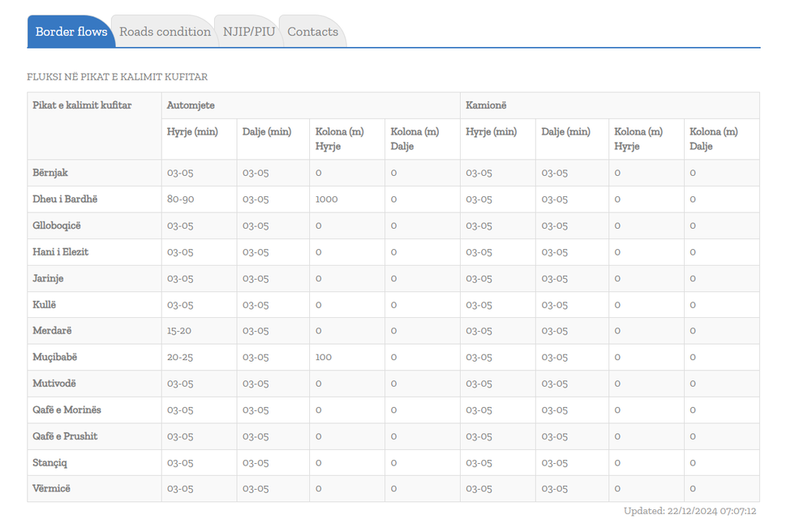
Task: Click the Vërmicë row label
Action: click(x=51, y=489)
